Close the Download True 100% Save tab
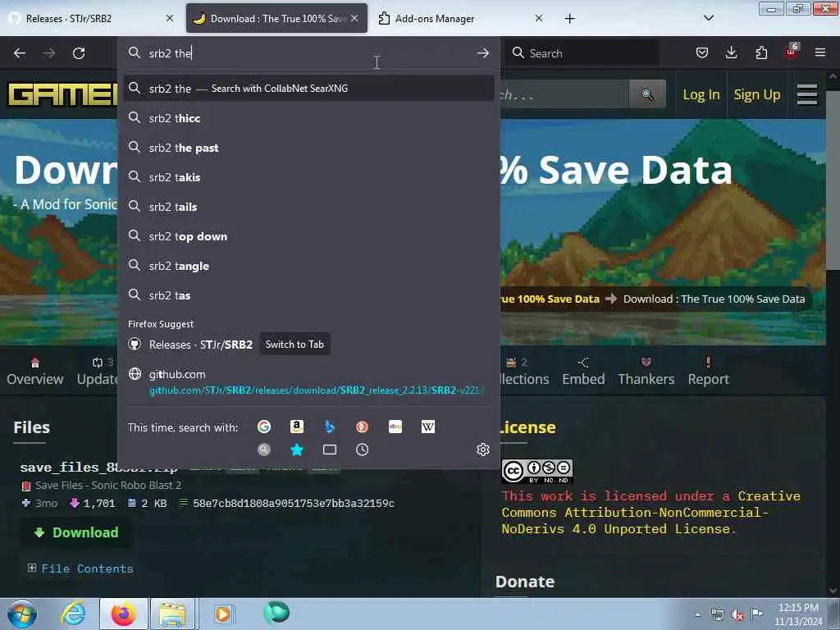840x630 pixels. tap(354, 18)
